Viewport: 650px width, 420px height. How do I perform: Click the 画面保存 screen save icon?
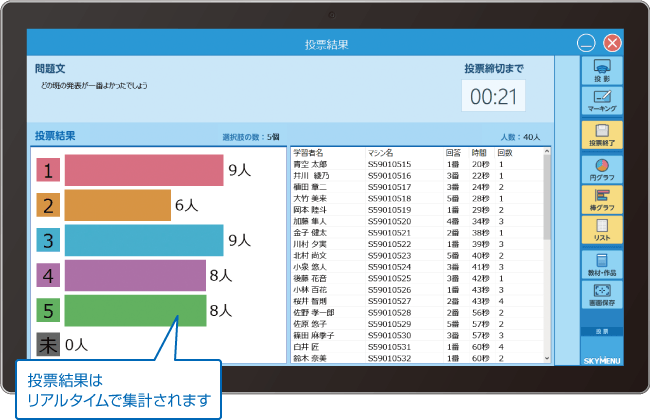(x=602, y=295)
